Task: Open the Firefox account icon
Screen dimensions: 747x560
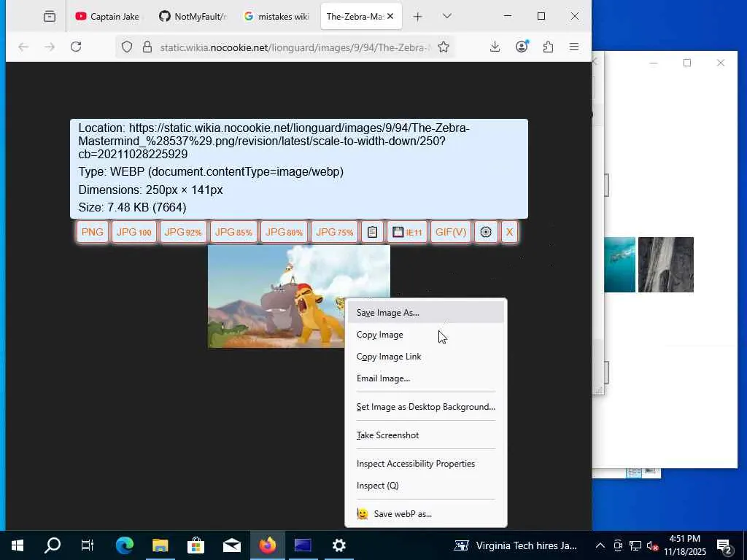Action: click(x=522, y=47)
